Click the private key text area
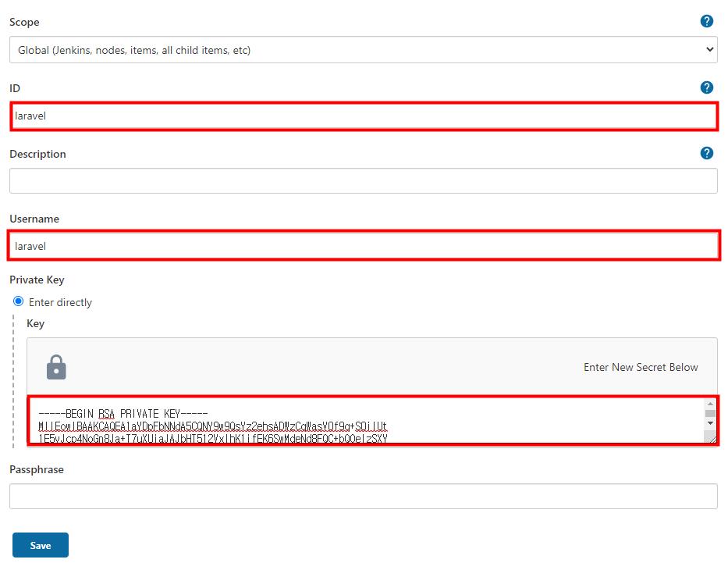728x570 pixels. point(367,421)
